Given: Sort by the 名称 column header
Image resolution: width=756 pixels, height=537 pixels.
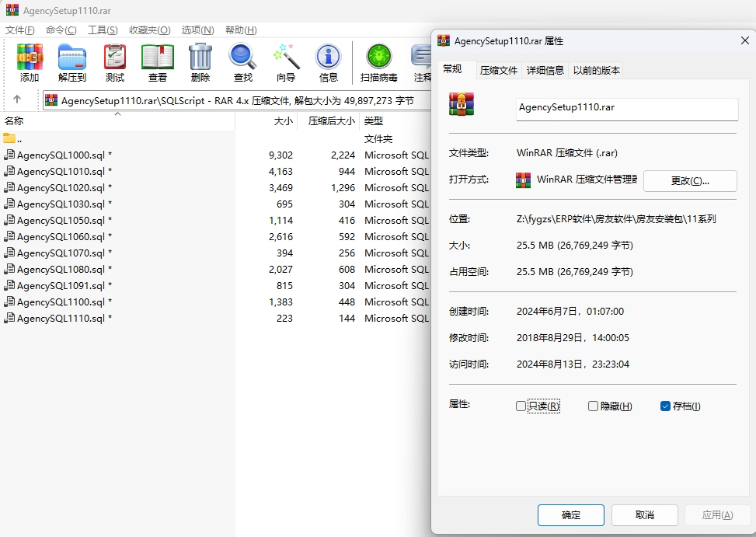Looking at the screenshot, I should coord(117,120).
